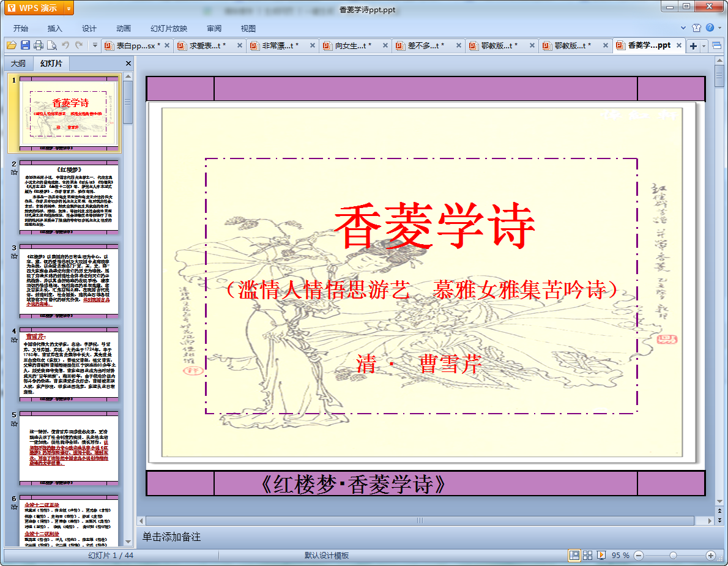Close the 求爱表...t document tab
Image resolution: width=728 pixels, height=566 pixels.
point(240,45)
